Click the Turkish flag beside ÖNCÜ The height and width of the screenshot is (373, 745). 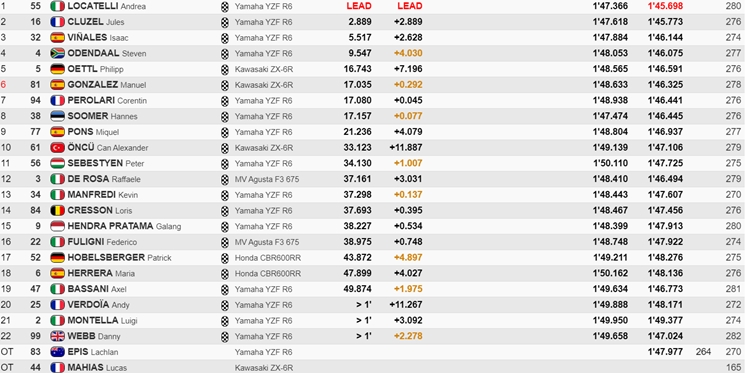coord(57,148)
